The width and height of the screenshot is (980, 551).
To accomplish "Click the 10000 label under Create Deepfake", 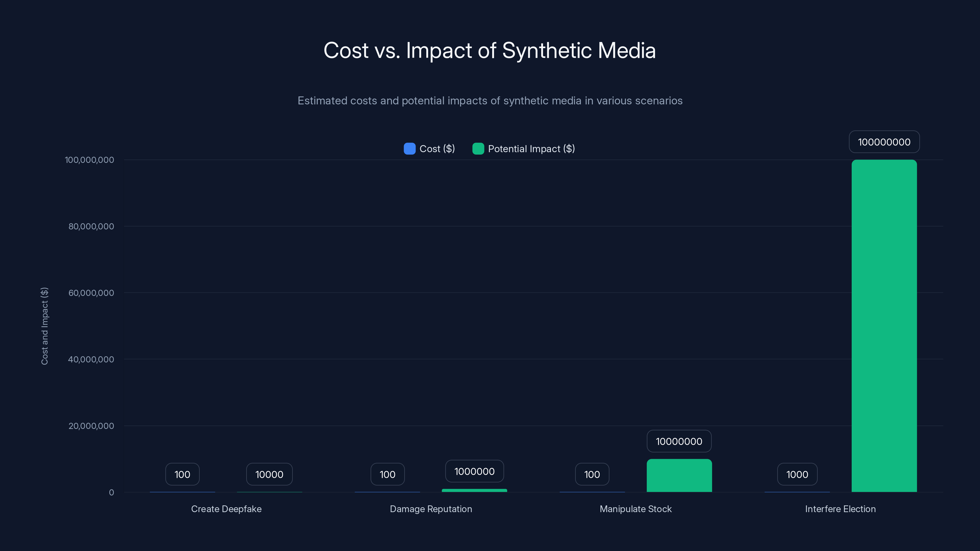I will pos(269,474).
